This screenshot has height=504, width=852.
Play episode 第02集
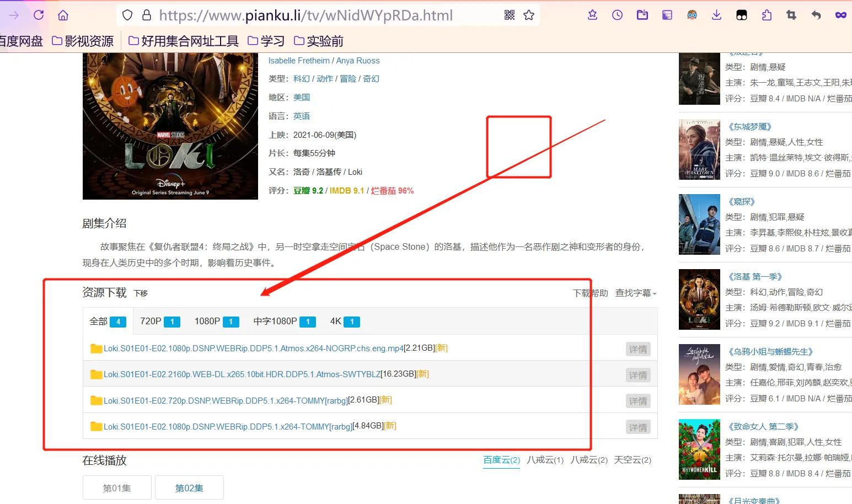189,487
